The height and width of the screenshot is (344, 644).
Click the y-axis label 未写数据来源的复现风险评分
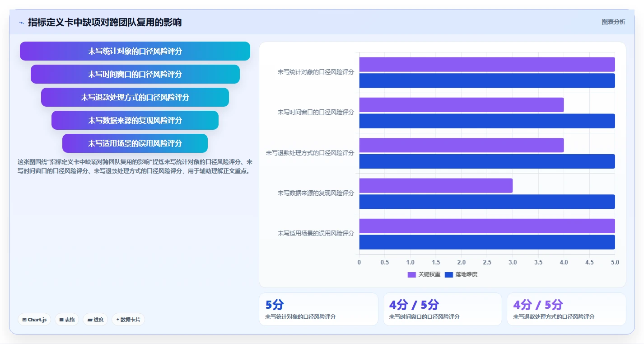[316, 193]
